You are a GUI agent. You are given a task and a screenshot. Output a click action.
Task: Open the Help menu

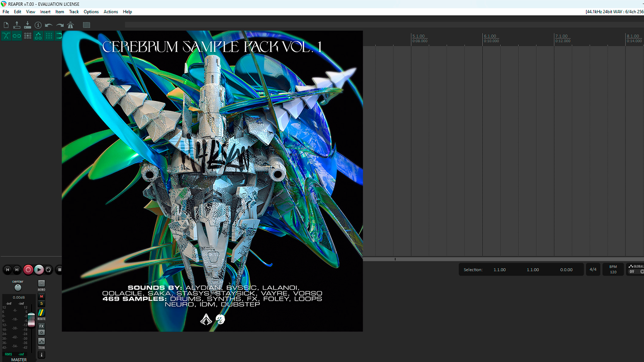click(127, 12)
